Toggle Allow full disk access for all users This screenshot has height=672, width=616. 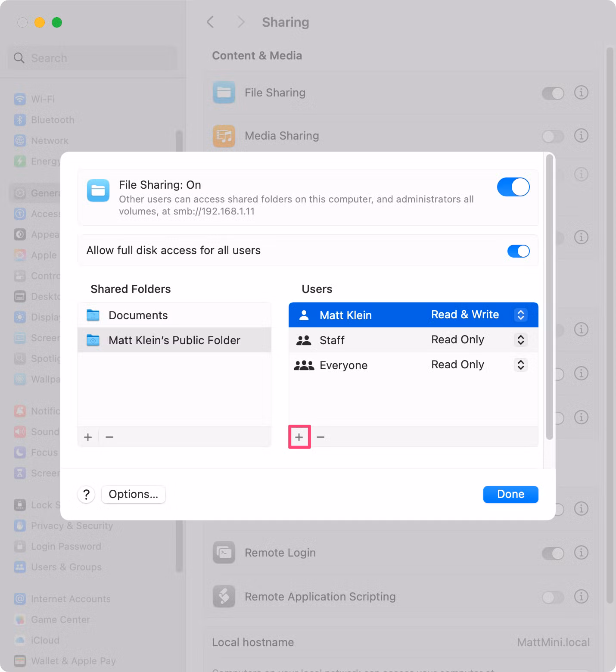click(519, 251)
